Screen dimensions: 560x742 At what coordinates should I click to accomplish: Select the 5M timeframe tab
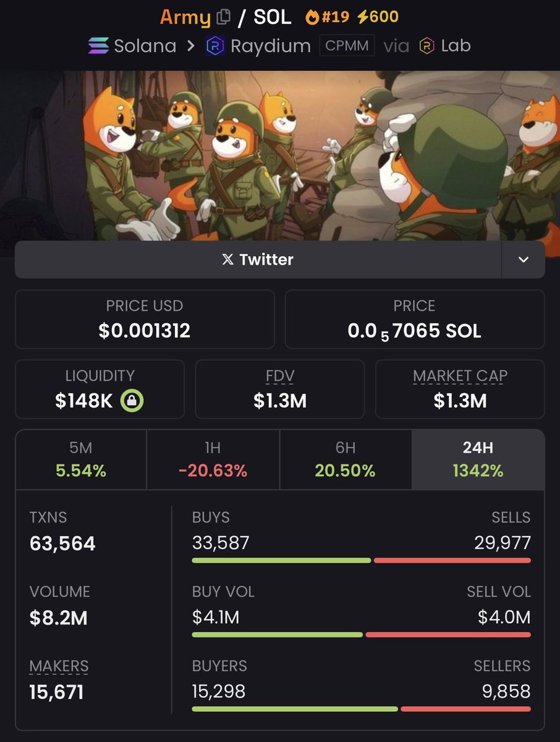click(x=81, y=459)
